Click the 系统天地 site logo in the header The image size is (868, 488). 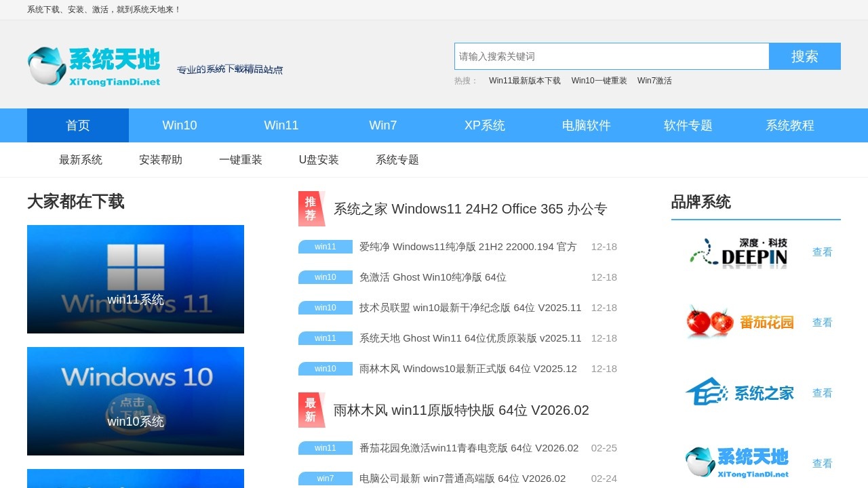pos(94,66)
